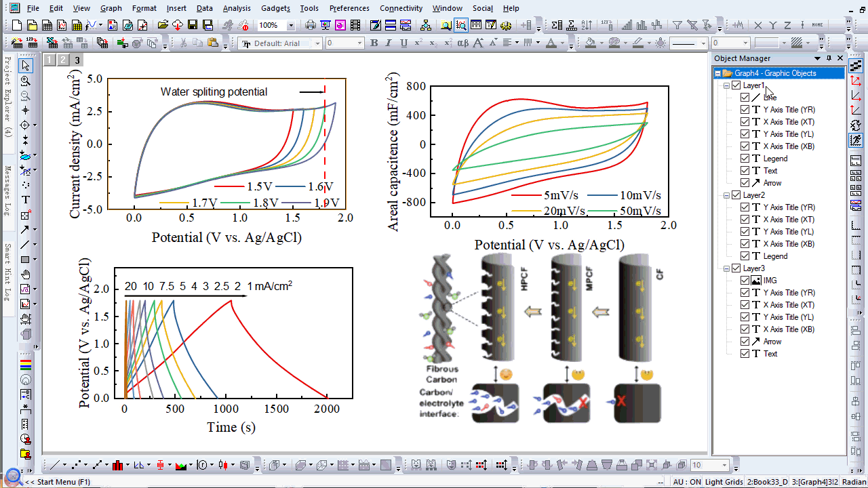Open the font name dropdown
The image size is (868, 488).
(x=316, y=43)
